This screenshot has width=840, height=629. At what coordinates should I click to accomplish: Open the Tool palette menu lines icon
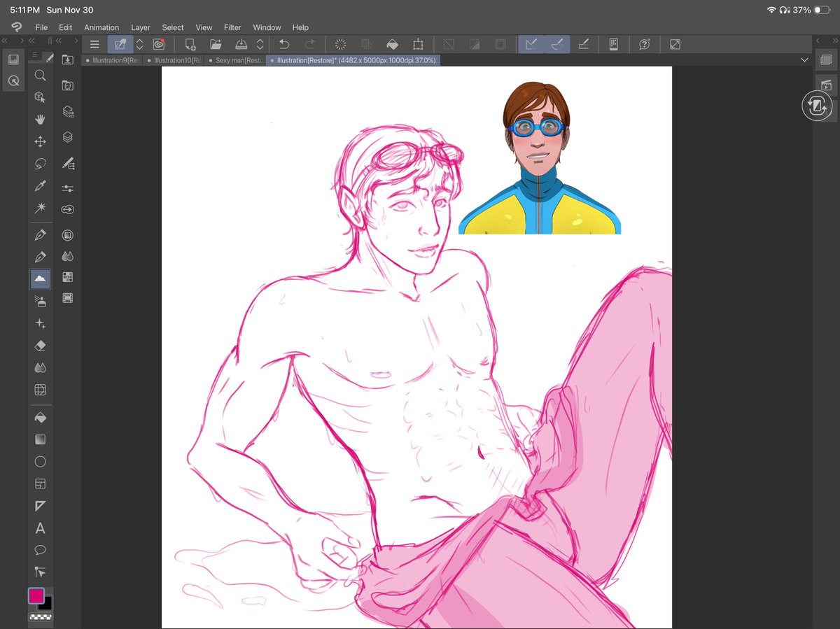(x=35, y=55)
